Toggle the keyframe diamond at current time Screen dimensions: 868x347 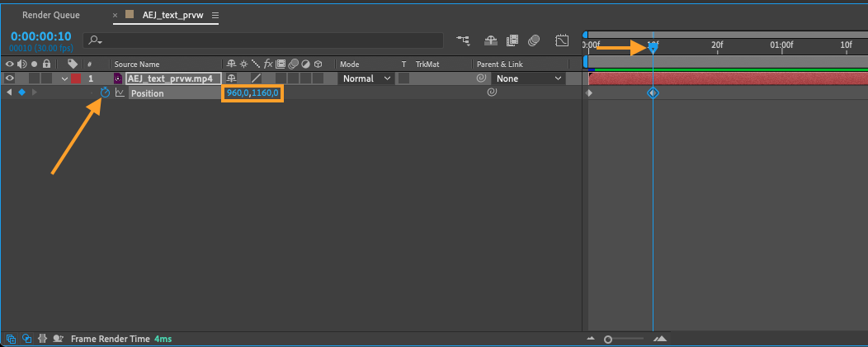pyautogui.click(x=21, y=93)
